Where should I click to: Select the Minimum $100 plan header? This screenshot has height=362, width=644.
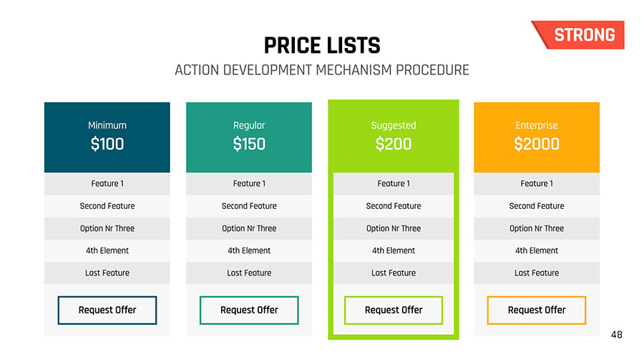107,137
